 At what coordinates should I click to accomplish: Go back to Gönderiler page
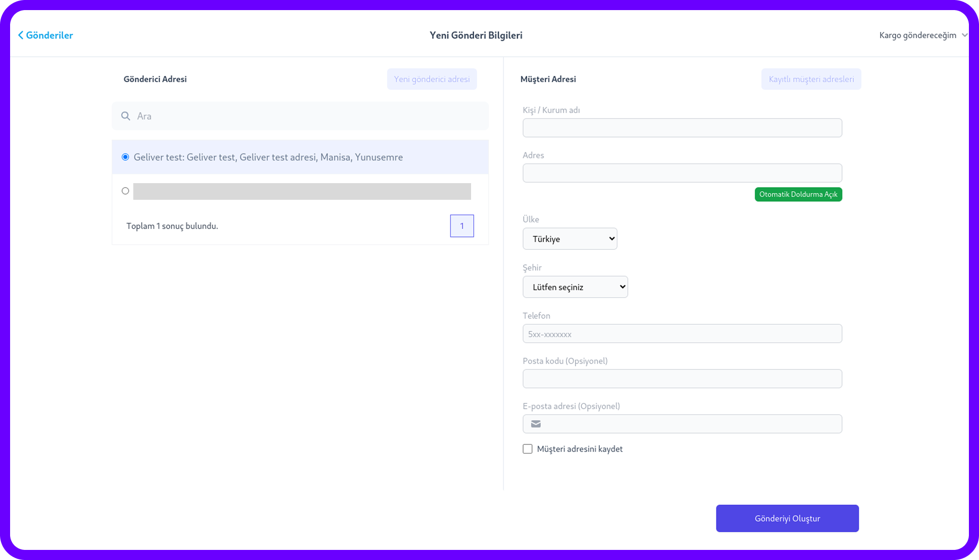pos(49,35)
